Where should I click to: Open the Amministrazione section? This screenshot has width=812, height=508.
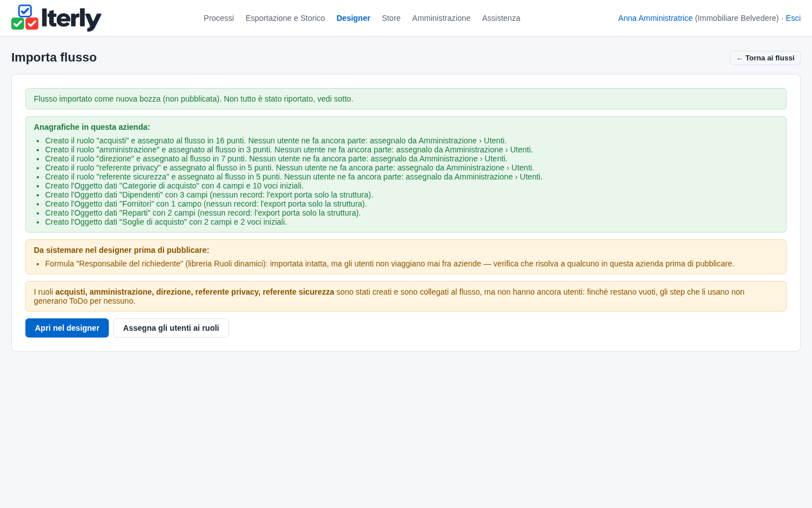tap(442, 18)
